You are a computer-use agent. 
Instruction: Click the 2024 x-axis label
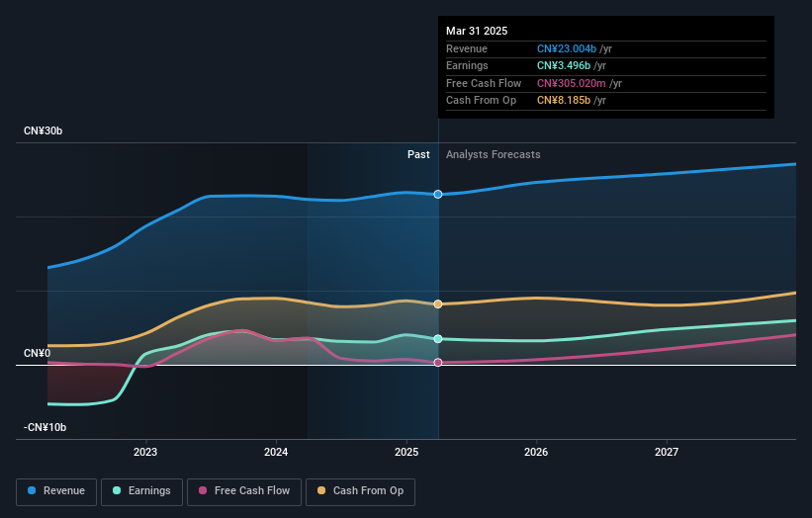(x=276, y=453)
